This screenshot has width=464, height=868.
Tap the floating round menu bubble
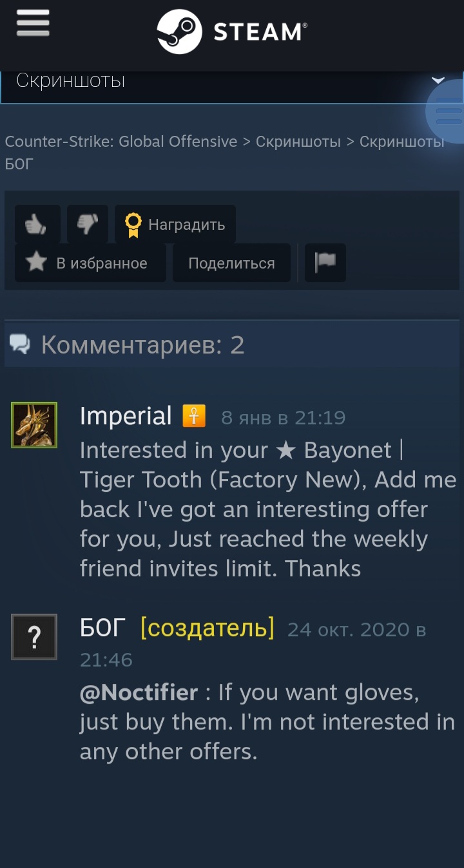click(449, 111)
